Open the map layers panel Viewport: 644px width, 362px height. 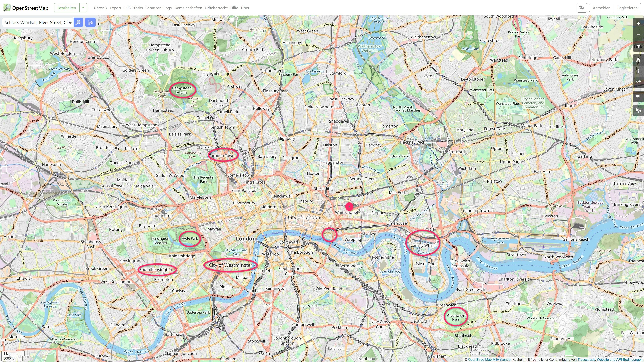(x=638, y=60)
